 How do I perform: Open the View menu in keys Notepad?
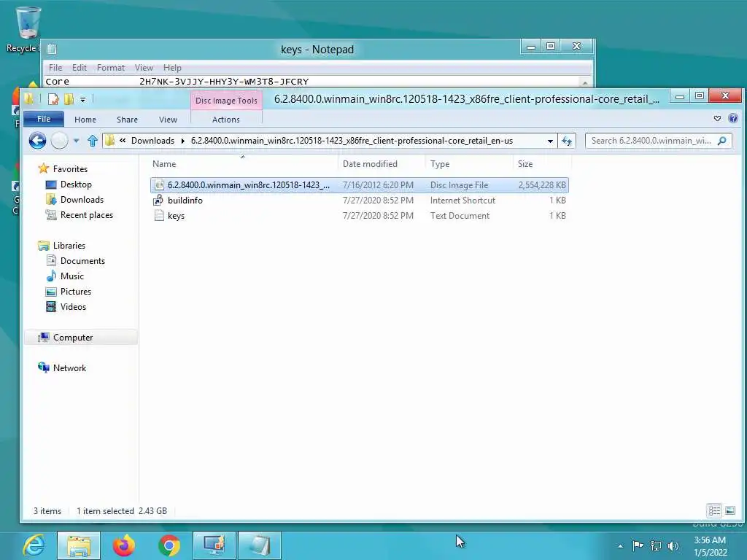tap(144, 68)
